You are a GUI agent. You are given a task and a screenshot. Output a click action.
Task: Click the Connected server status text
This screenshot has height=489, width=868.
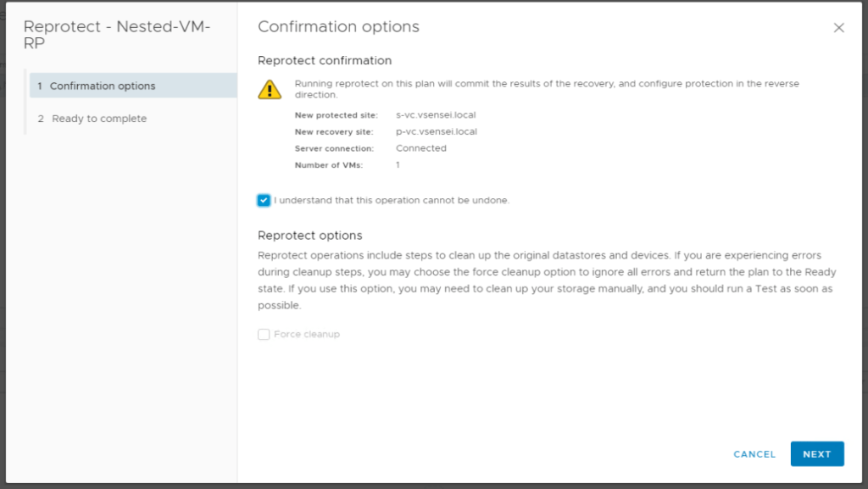click(x=420, y=148)
